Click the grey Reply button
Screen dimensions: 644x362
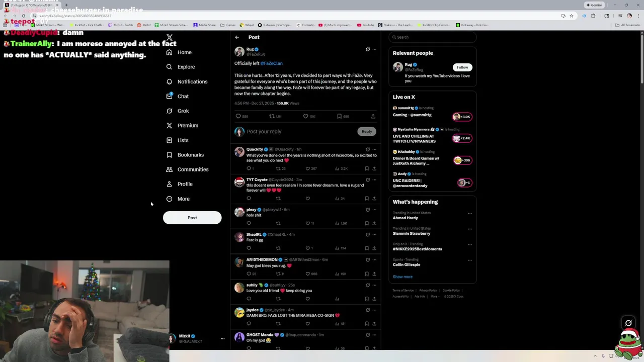367,132
